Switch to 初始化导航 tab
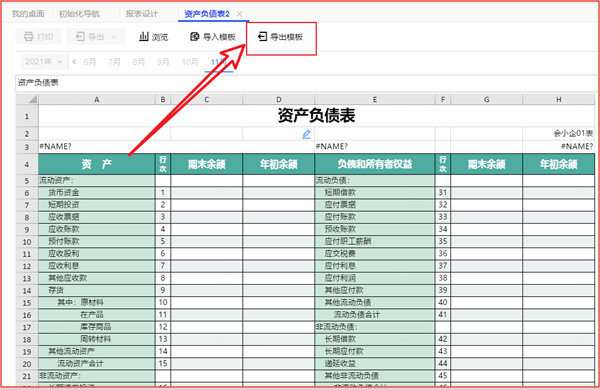This screenshot has height=389, width=600. tap(79, 14)
